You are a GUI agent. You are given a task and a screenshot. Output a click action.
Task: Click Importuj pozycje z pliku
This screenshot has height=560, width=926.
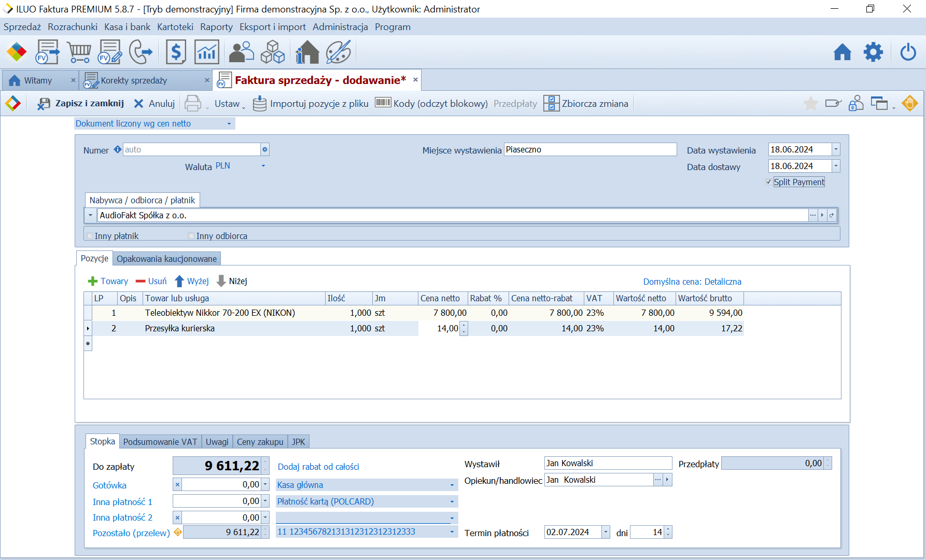tap(311, 104)
